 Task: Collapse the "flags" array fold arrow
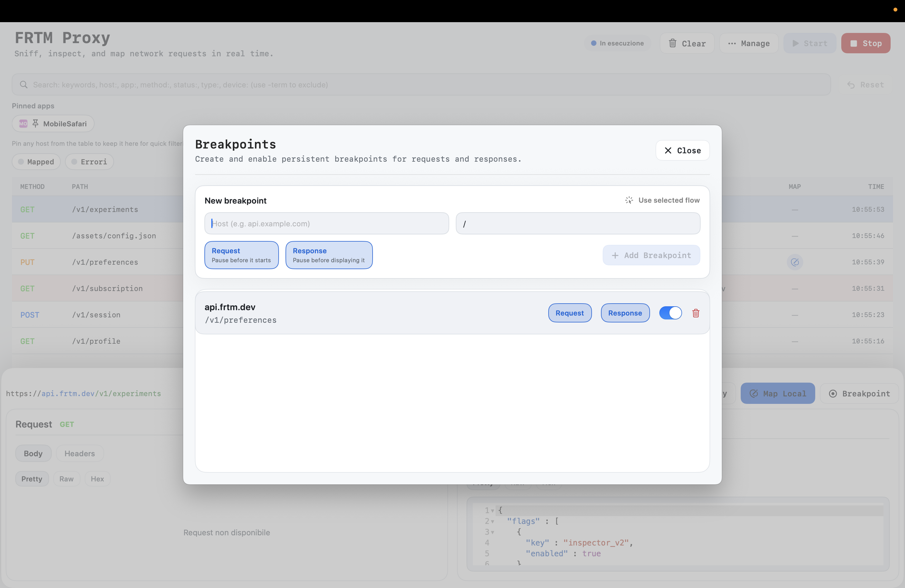tap(492, 522)
